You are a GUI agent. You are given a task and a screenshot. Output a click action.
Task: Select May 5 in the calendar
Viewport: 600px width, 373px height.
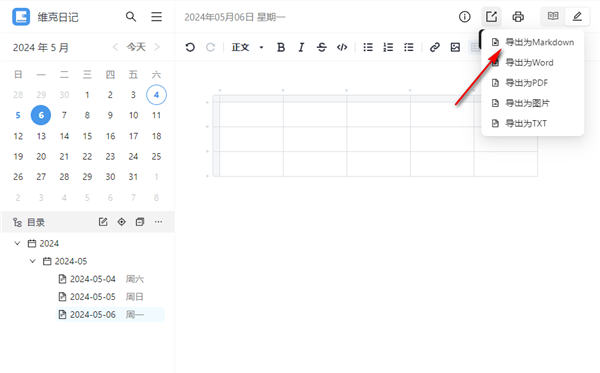pyautogui.click(x=18, y=115)
